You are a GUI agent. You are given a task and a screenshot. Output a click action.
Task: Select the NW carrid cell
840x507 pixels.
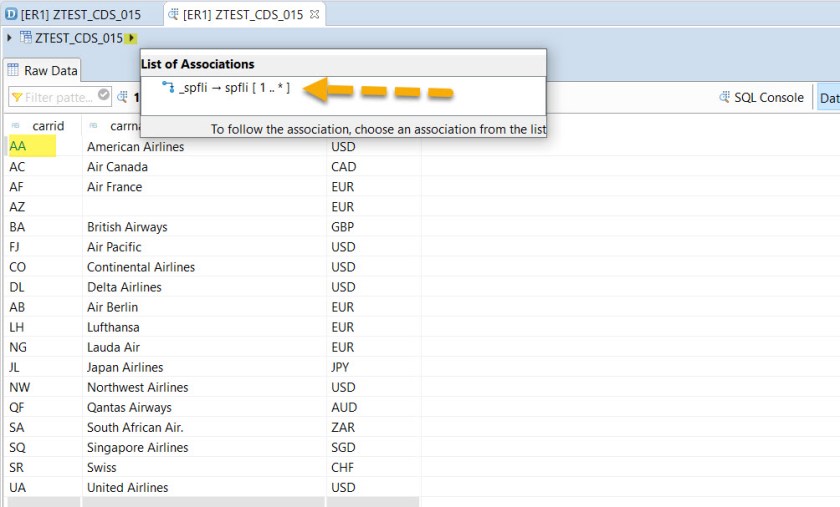43,387
